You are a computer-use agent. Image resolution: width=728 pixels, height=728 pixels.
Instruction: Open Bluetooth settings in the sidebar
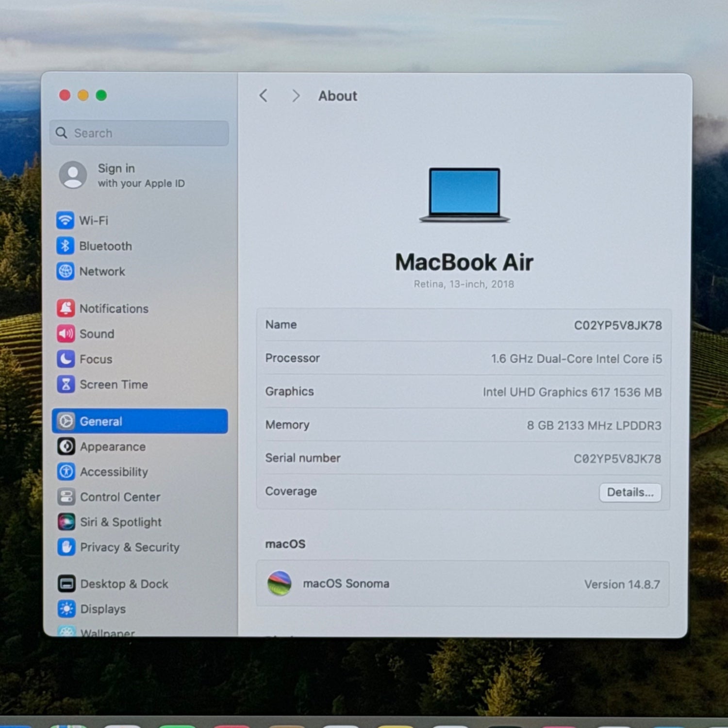[x=94, y=246]
